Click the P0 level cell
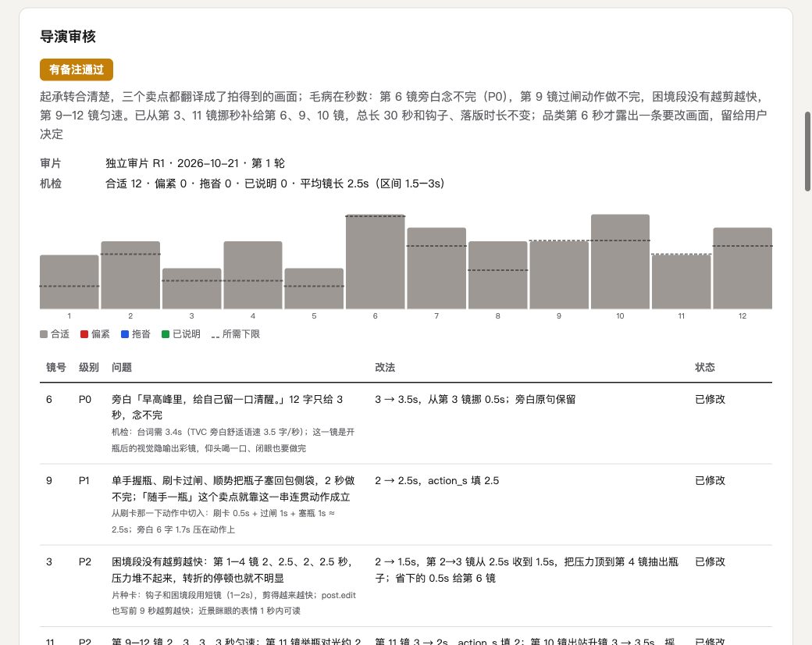This screenshot has height=645, width=812. pos(85,400)
